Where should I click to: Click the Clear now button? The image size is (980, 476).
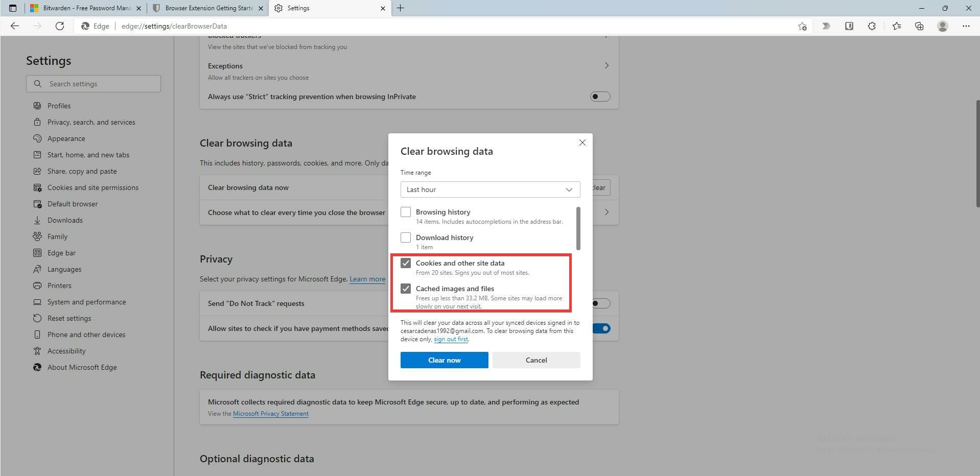pyautogui.click(x=444, y=360)
